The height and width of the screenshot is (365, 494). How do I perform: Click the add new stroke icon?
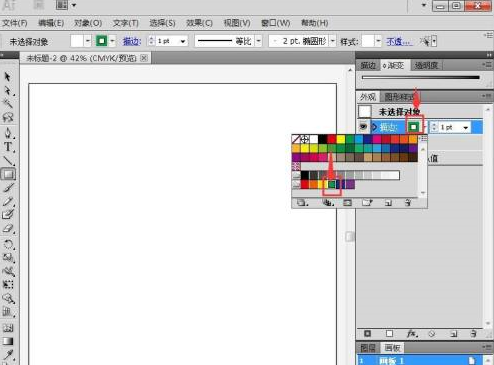click(x=367, y=333)
